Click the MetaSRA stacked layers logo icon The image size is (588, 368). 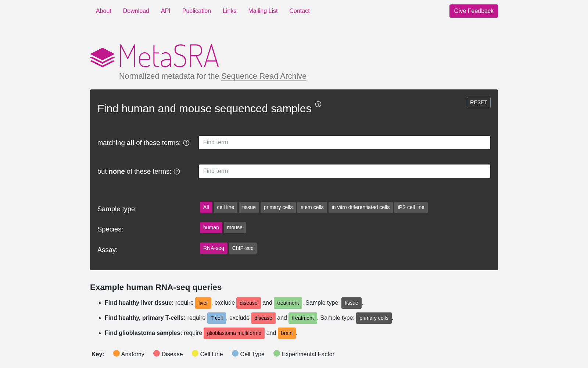click(x=103, y=57)
